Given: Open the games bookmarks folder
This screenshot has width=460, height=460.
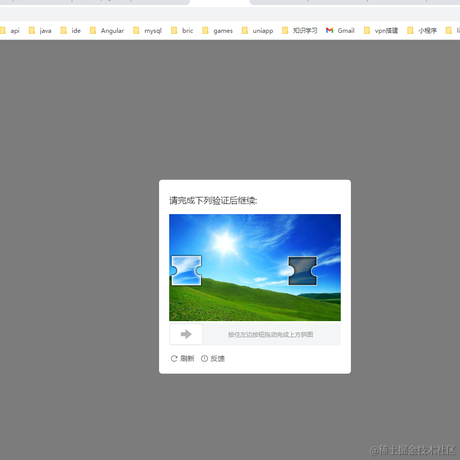Looking at the screenshot, I should (x=217, y=31).
